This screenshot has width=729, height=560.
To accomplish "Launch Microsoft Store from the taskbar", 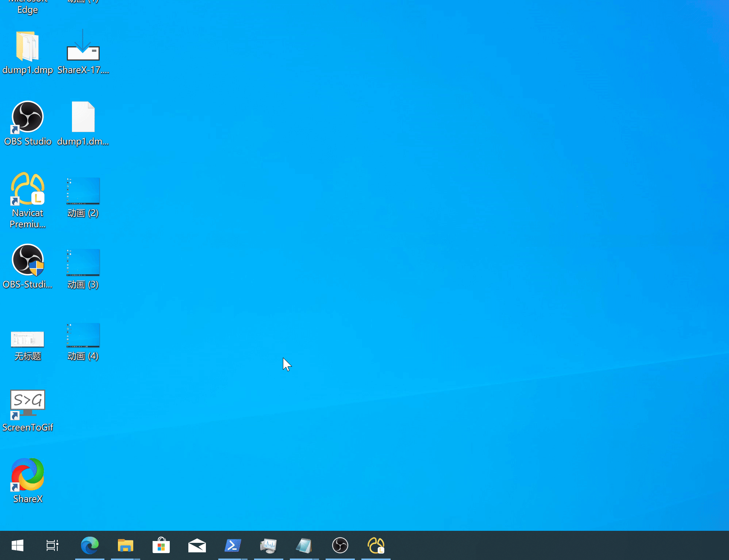I will 161,545.
